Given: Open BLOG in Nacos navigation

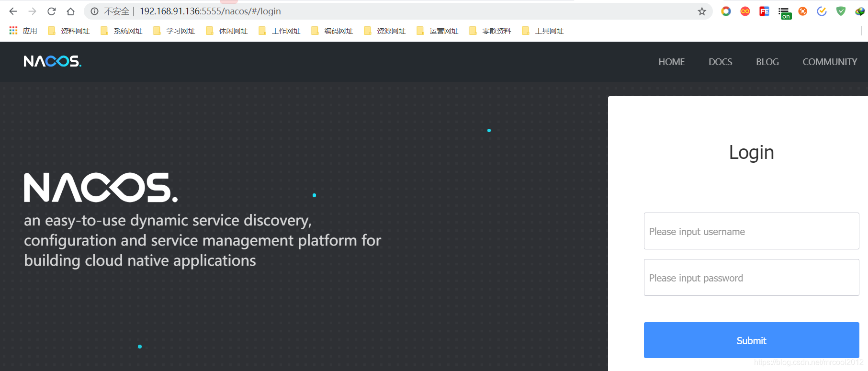Looking at the screenshot, I should coord(767,62).
